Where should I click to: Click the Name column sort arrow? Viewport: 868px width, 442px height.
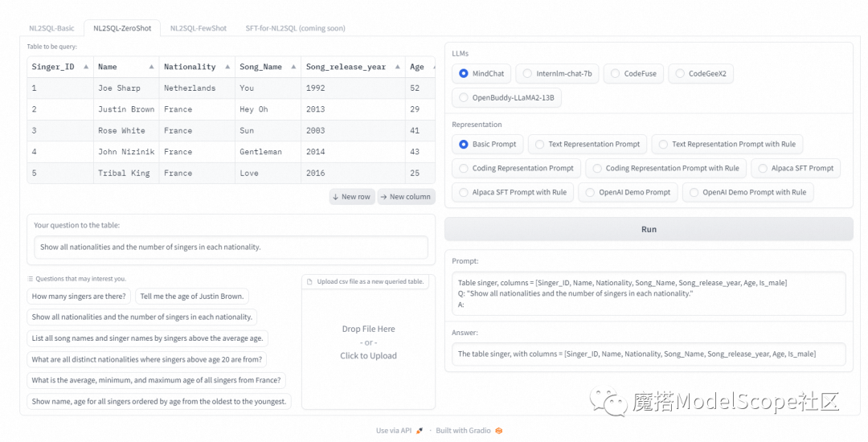(x=151, y=67)
